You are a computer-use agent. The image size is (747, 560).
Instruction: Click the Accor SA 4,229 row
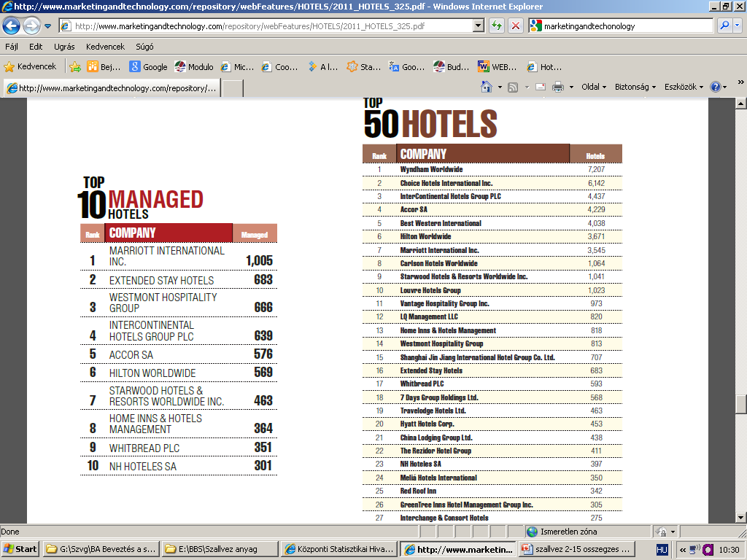[x=492, y=209]
